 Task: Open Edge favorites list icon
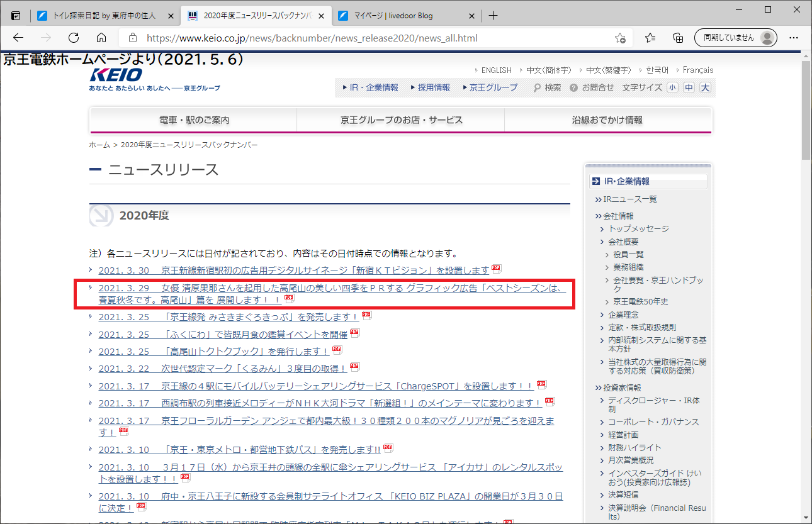pos(650,38)
